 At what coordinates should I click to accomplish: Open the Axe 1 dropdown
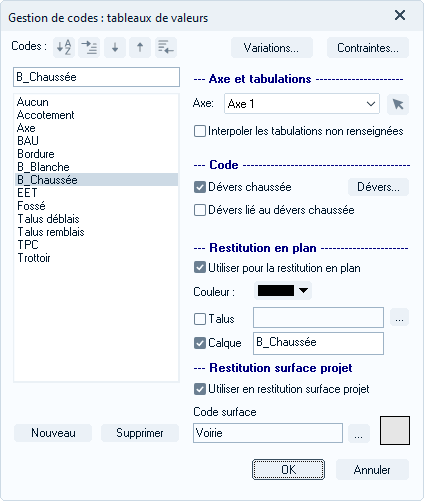(302, 104)
